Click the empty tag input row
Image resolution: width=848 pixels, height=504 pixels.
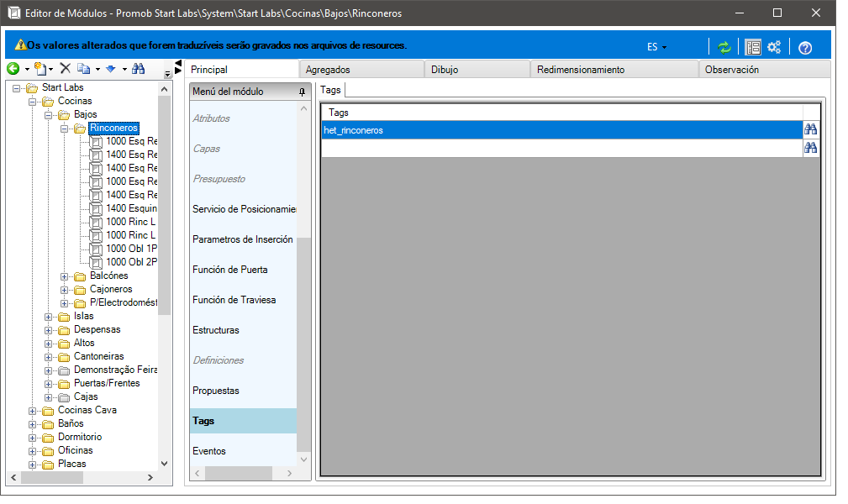point(562,148)
